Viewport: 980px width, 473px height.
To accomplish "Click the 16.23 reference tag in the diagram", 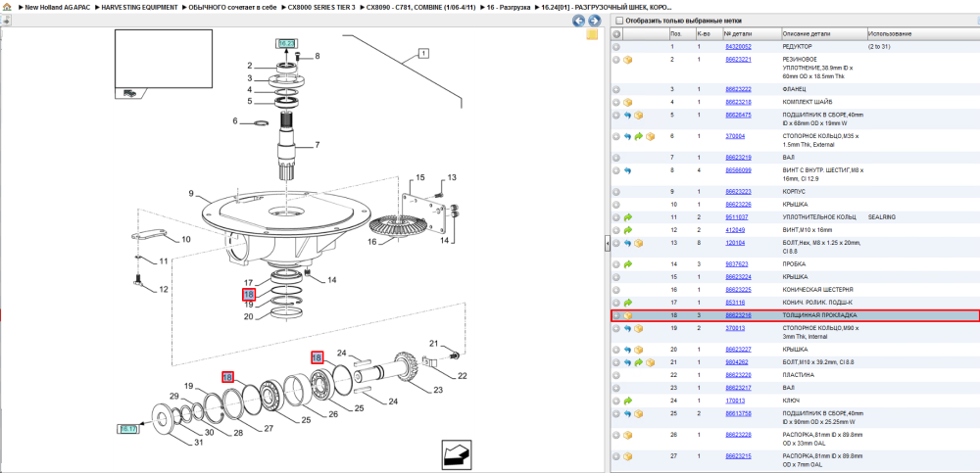I will click(x=285, y=44).
